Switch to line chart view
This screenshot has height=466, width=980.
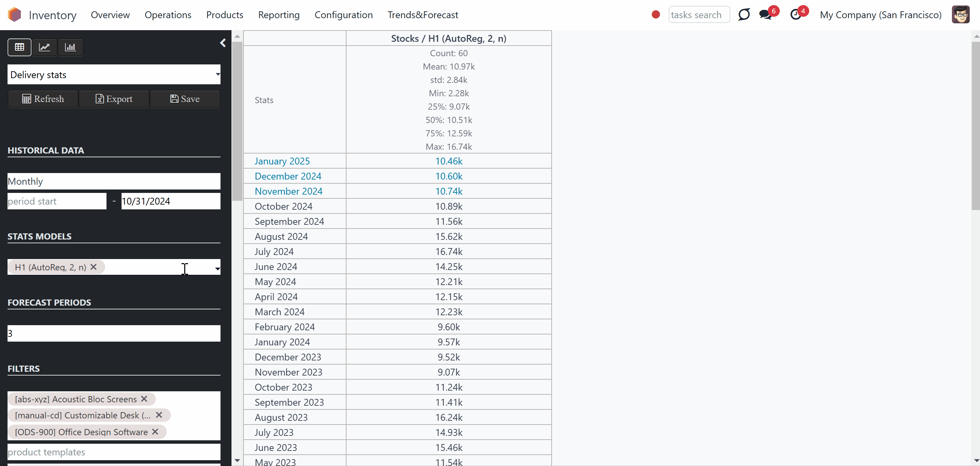45,47
